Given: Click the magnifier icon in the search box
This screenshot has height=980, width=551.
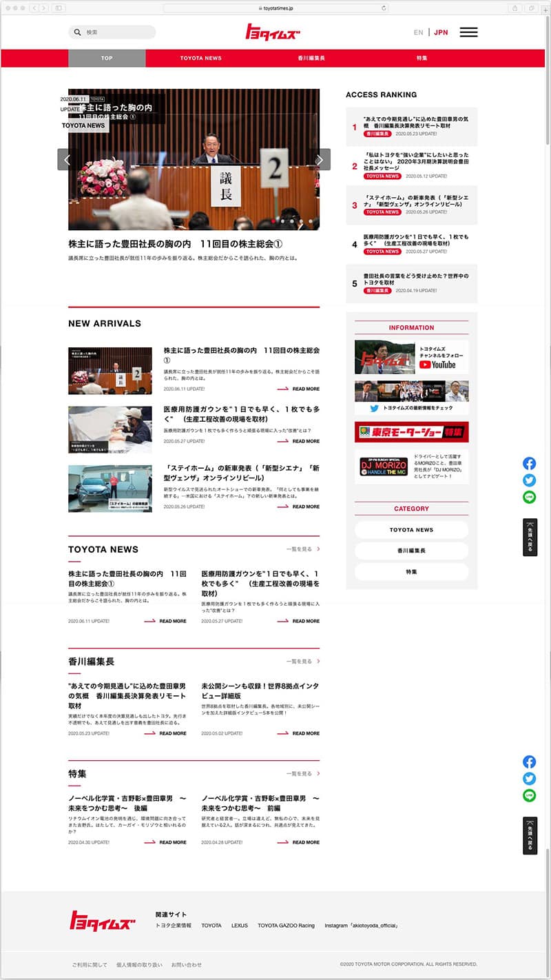Looking at the screenshot, I should click(76, 32).
